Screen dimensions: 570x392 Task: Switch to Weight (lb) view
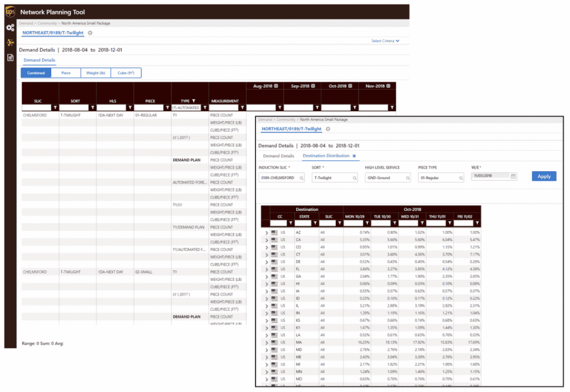click(x=96, y=73)
